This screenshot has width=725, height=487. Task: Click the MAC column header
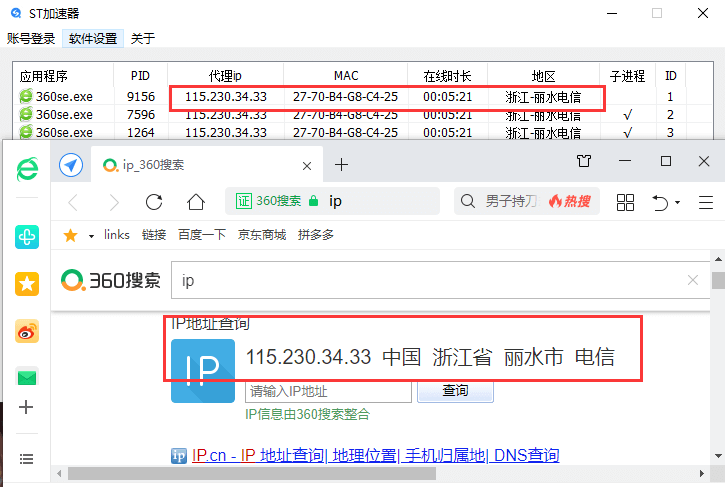point(346,76)
